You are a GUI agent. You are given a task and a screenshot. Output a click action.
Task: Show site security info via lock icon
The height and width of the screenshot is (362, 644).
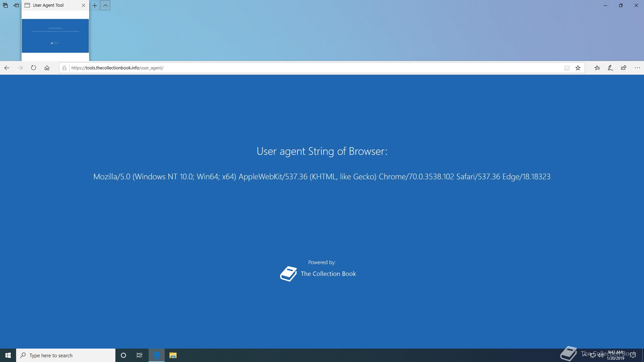click(64, 68)
